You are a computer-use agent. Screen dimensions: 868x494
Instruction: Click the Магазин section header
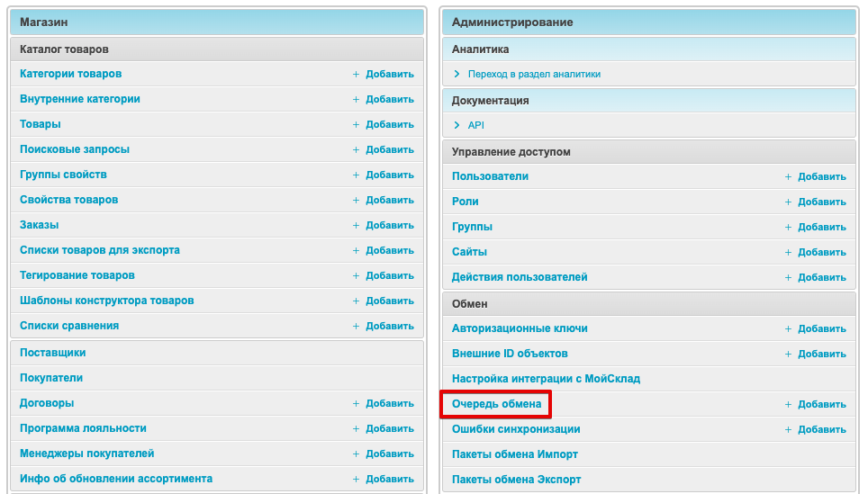click(44, 22)
